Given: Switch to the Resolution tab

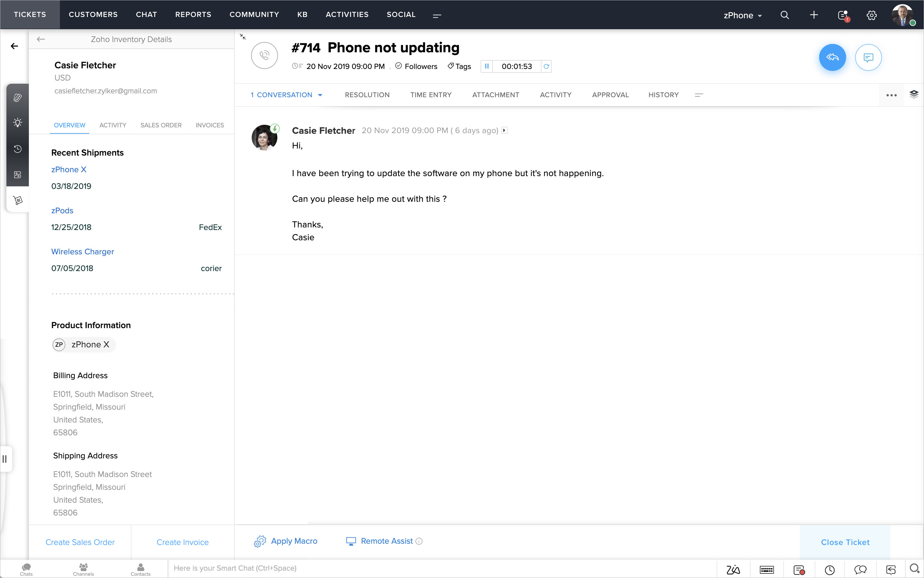Looking at the screenshot, I should [x=367, y=95].
